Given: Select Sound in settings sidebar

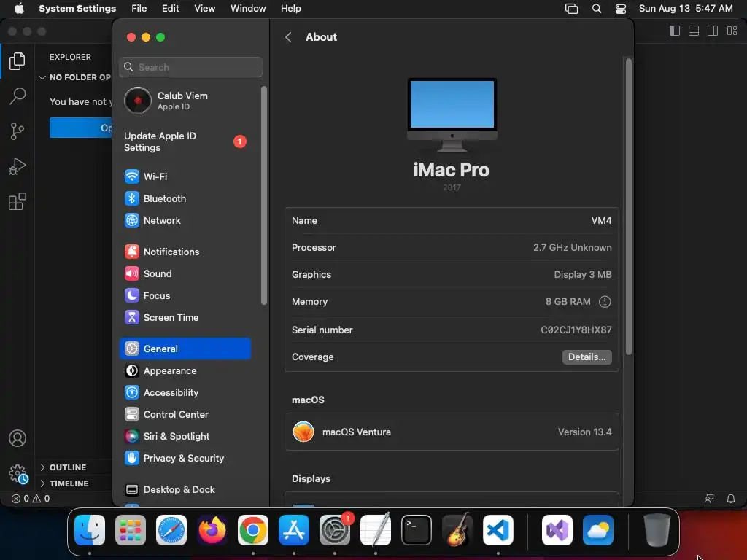Looking at the screenshot, I should tap(185, 273).
